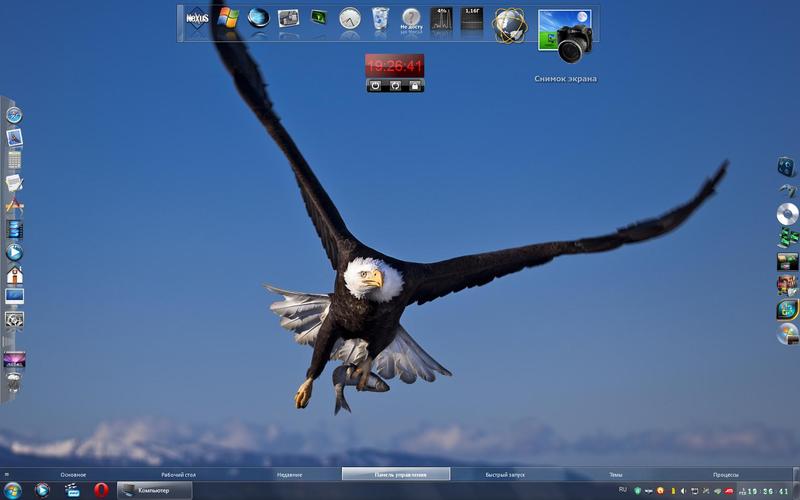
Task: Click the RAM meter showing 1,16Г
Action: 472,19
